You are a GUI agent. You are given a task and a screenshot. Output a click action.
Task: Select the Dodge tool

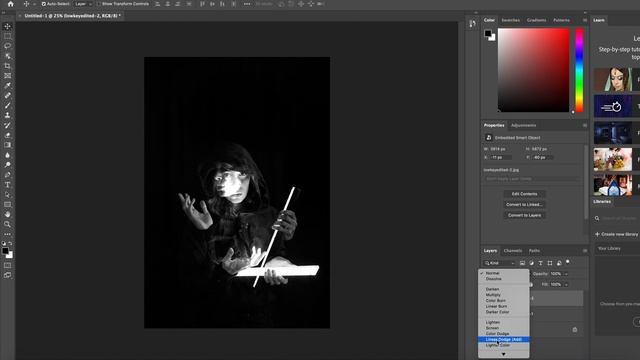[x=7, y=165]
